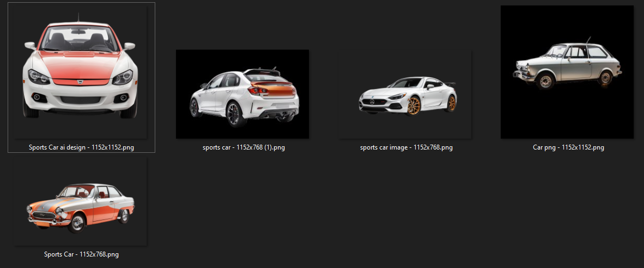Screen dimensions: 644x268
Task: Click the roof antenna of the vintage silver car
Action: tap(587, 40)
